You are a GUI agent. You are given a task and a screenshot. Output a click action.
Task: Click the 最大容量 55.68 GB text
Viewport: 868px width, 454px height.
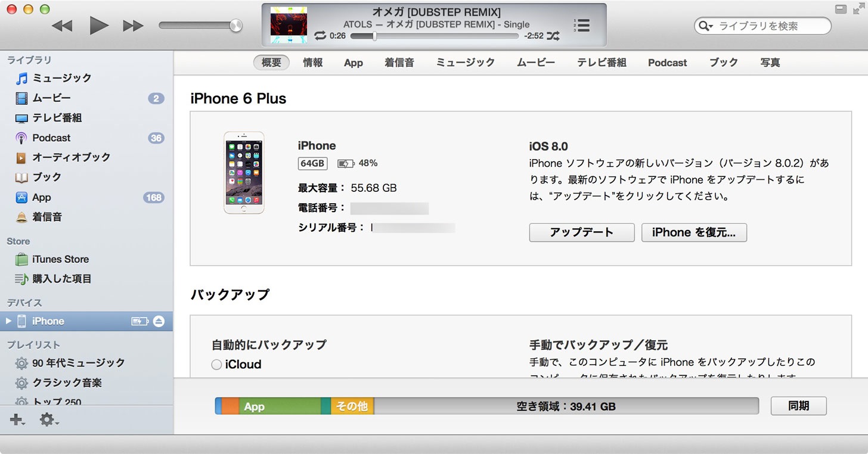(x=348, y=188)
